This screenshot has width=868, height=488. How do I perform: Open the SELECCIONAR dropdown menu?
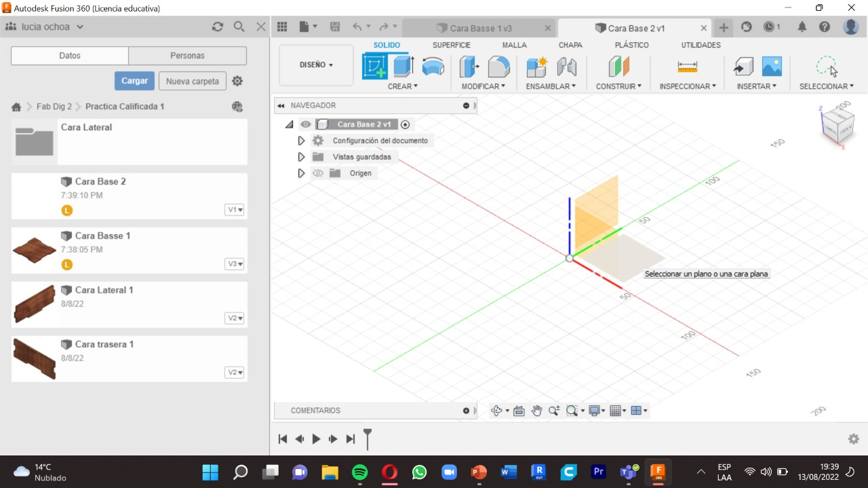tap(827, 86)
